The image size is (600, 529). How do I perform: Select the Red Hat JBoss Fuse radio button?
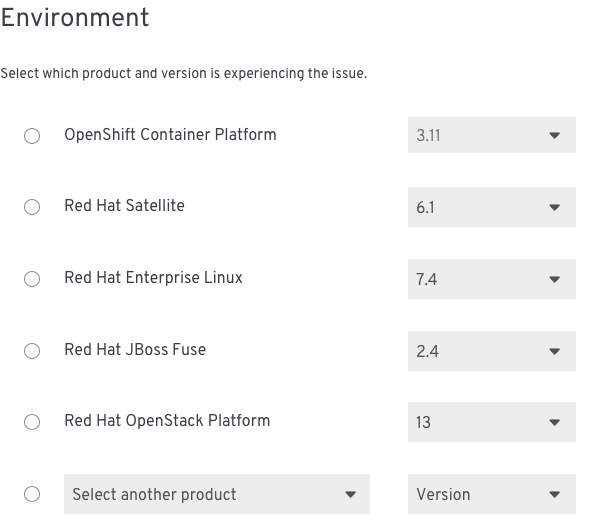[32, 351]
